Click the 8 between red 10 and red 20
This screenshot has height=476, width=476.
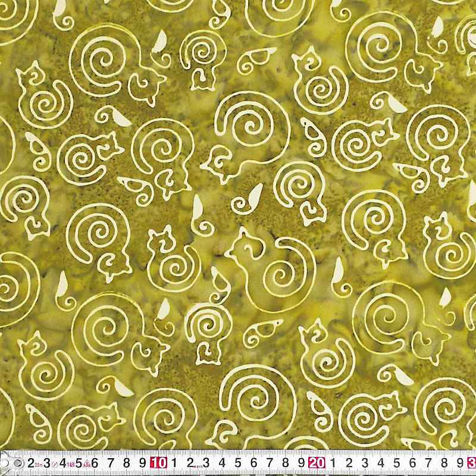coord(286,463)
